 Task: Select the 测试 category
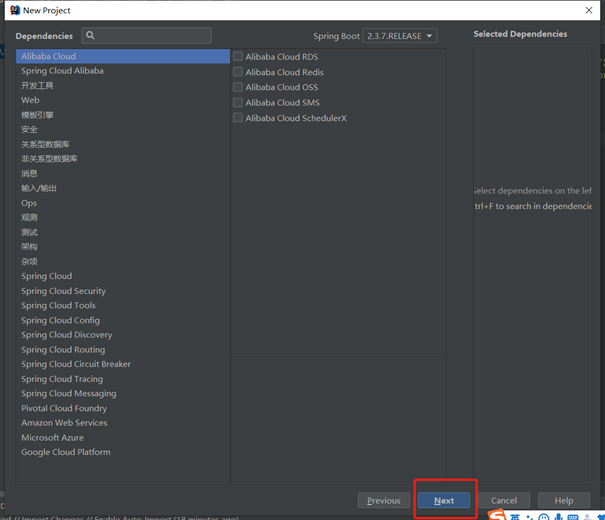point(123,232)
